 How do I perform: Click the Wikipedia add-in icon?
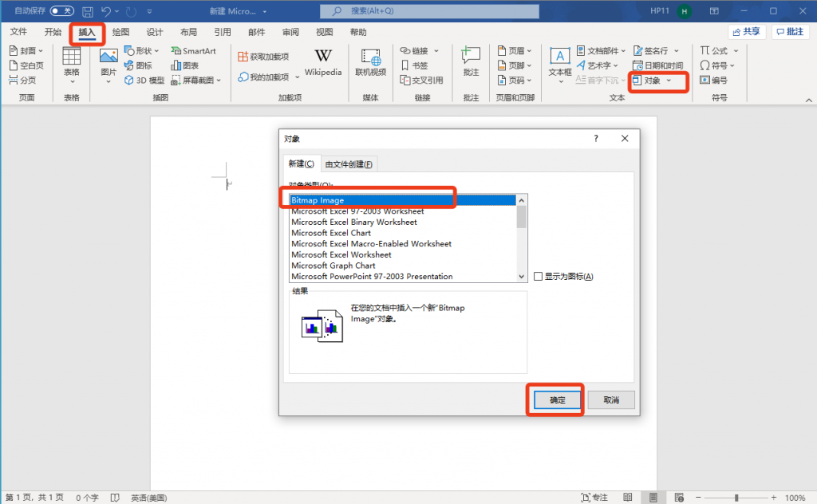323,62
